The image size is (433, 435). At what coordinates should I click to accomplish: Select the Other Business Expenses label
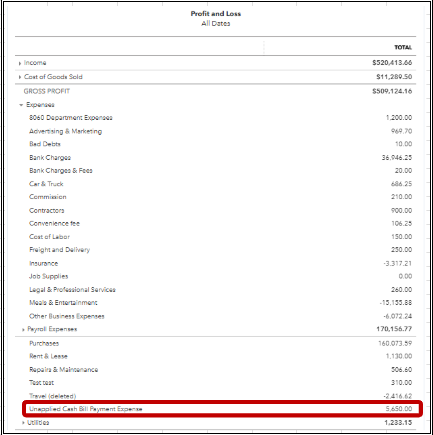(67, 316)
